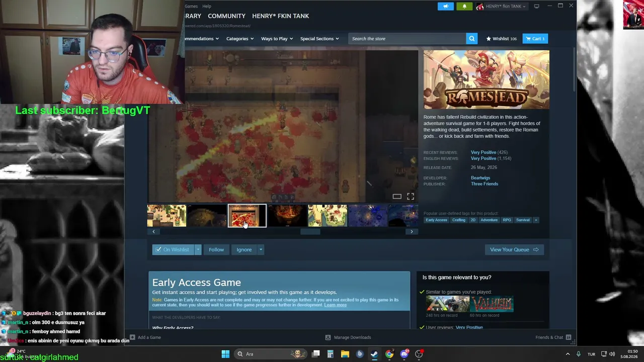The width and height of the screenshot is (644, 362).
Task: Expand the HENRY* fkin TANK account menu
Action: (506, 7)
